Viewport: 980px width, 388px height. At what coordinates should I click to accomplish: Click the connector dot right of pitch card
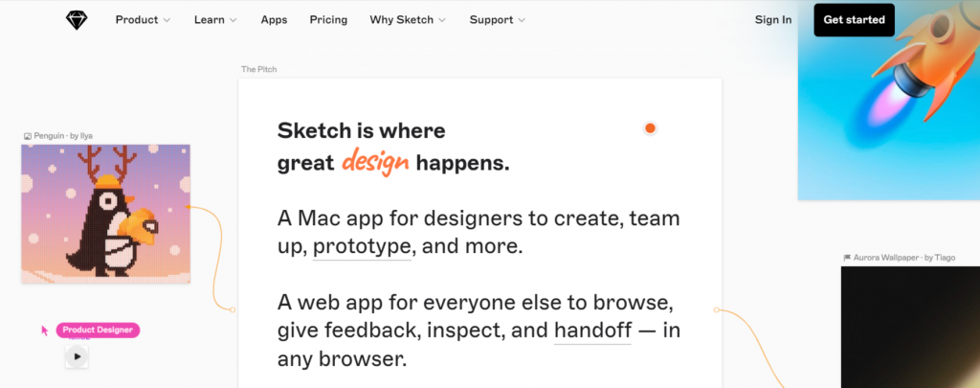(716, 309)
